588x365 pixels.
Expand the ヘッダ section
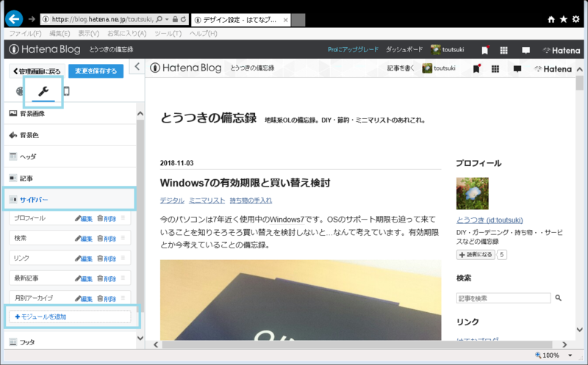(70, 156)
